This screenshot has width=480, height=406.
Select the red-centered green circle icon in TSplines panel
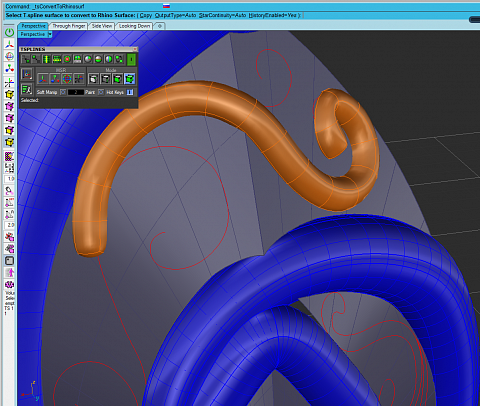67,59
